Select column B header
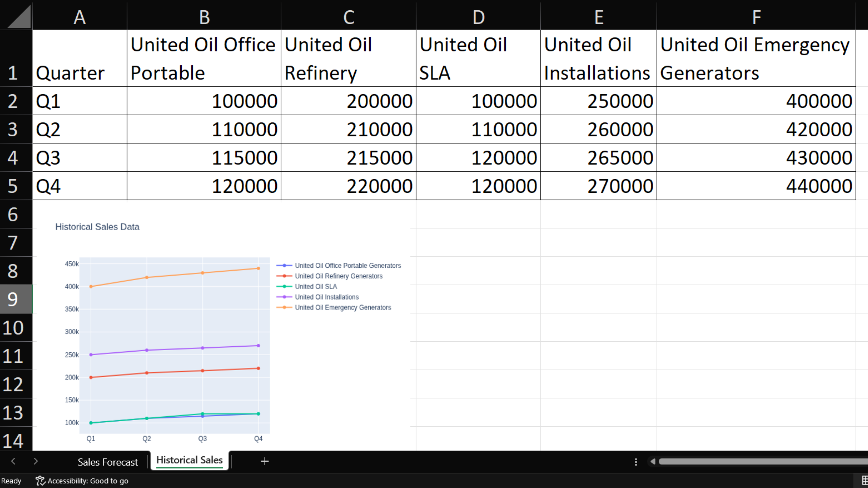The image size is (868, 488). tap(204, 17)
